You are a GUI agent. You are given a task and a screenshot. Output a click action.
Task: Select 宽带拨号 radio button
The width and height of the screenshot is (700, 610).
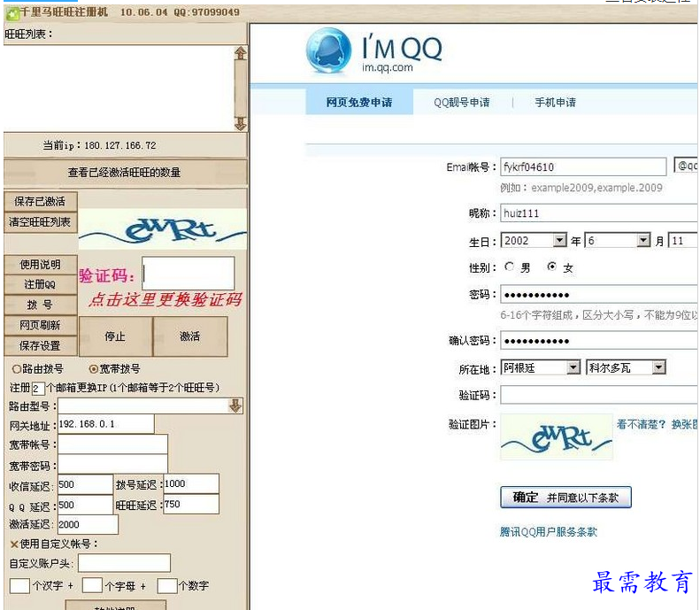[x=93, y=369]
